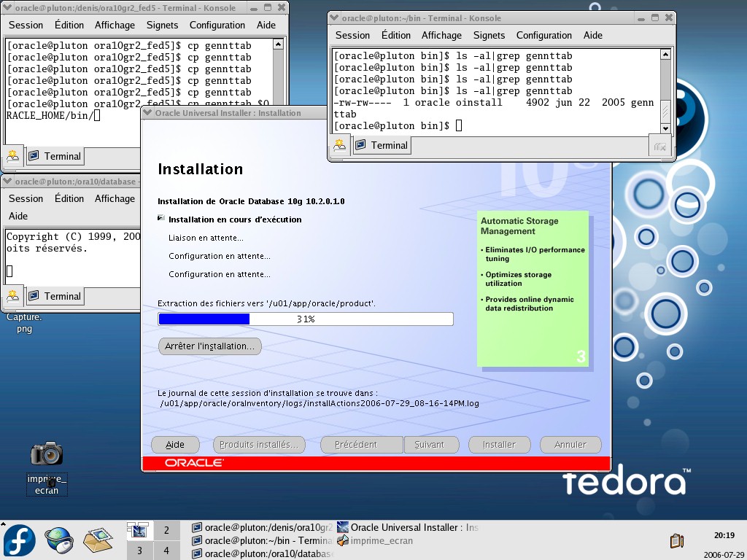This screenshot has width=747, height=560.
Task: Open Affichage menu in /ora10/database Konsole
Action: (x=115, y=198)
